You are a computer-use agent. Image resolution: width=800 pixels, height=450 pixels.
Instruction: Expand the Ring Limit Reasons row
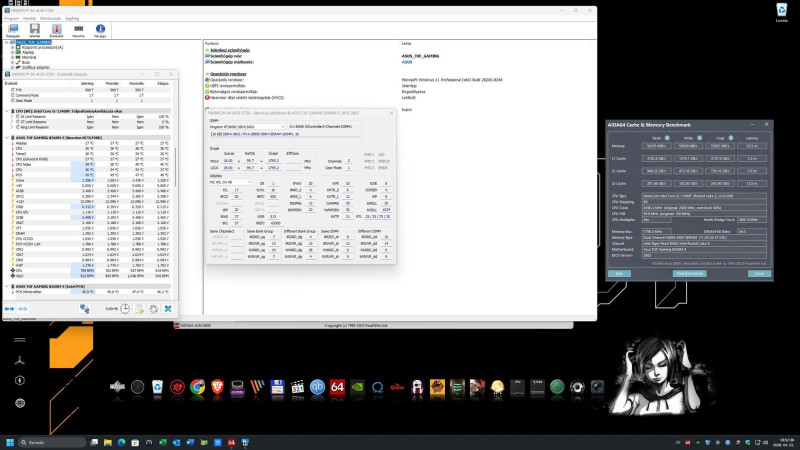[x=12, y=127]
